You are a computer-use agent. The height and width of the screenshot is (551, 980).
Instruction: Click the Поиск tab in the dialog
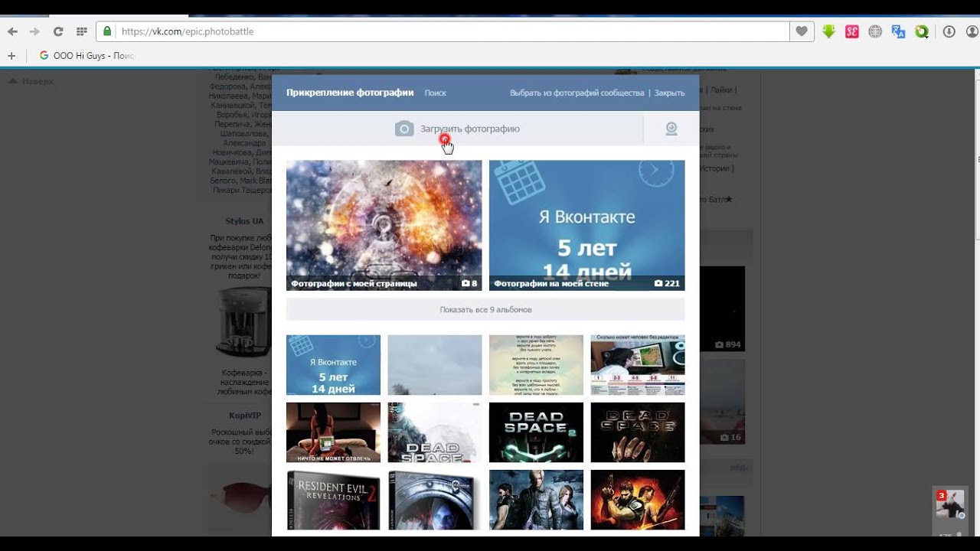point(435,93)
